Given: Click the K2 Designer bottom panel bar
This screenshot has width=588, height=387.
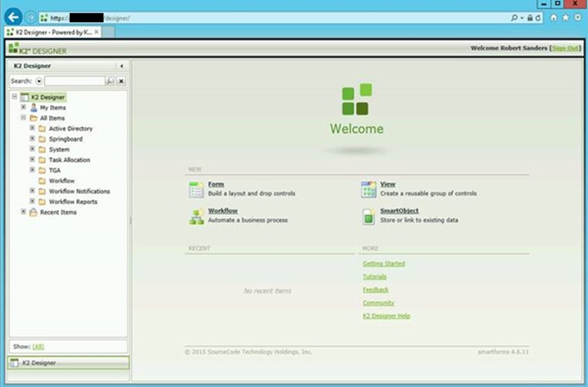Looking at the screenshot, I should [68, 363].
